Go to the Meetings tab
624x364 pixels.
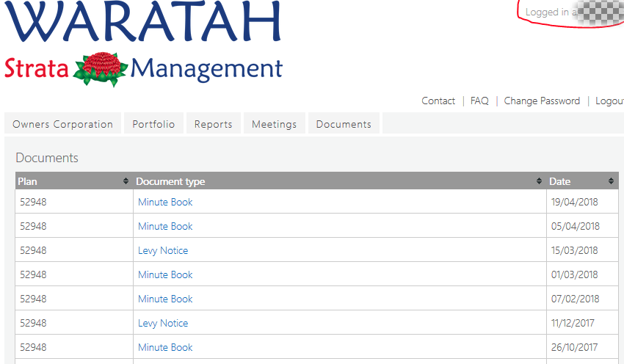click(275, 124)
